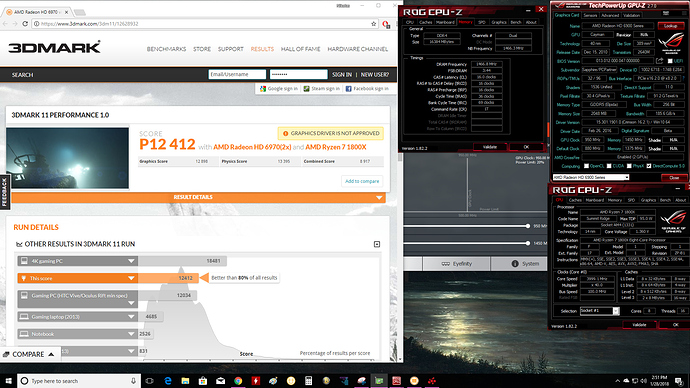Expand the 4K gaming PC dropdown arrow
The image size is (690, 388).
pyautogui.click(x=131, y=261)
